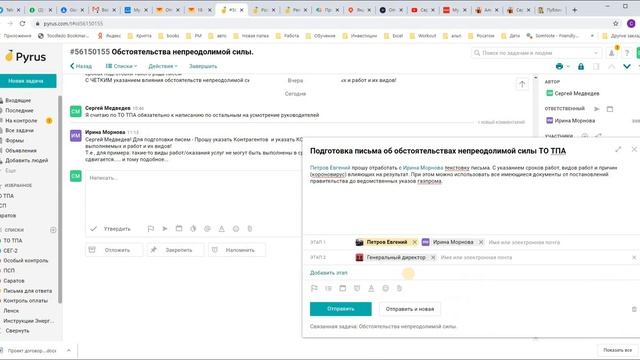
Task: Click the Отправить button
Action: pyautogui.click(x=341, y=309)
